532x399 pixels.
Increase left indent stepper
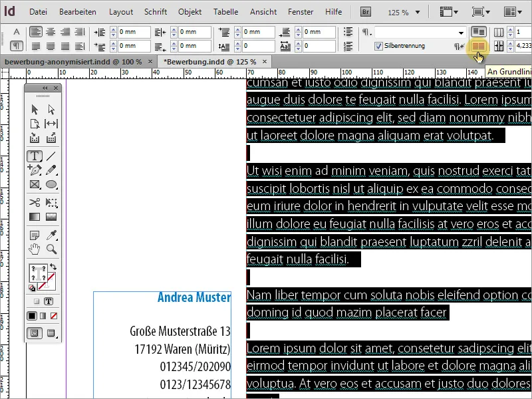point(113,29)
